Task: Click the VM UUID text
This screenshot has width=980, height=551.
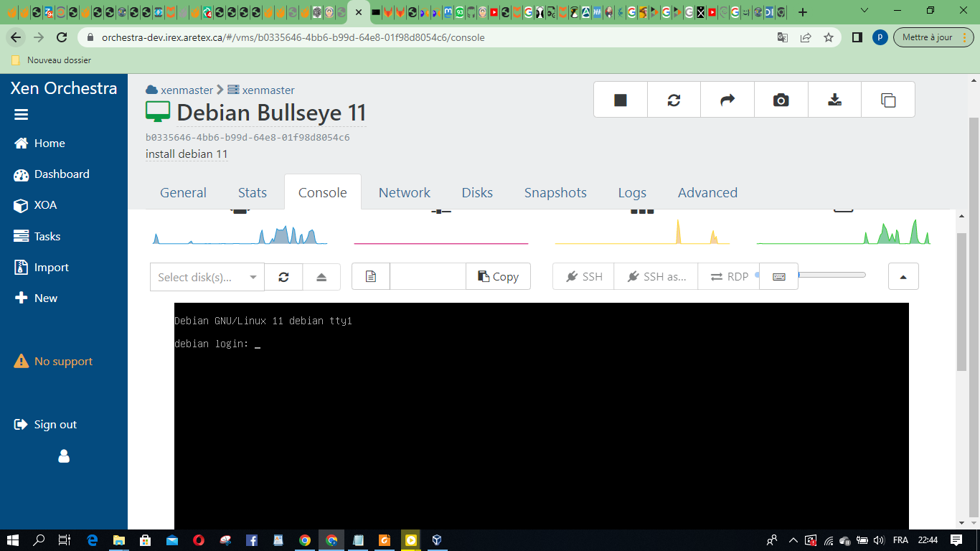Action: tap(248, 137)
